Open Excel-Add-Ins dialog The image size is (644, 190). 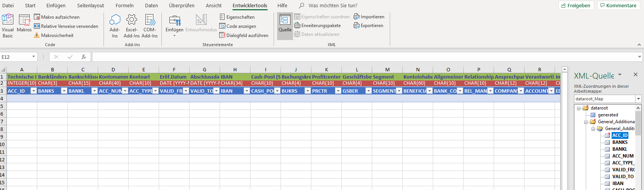click(132, 26)
